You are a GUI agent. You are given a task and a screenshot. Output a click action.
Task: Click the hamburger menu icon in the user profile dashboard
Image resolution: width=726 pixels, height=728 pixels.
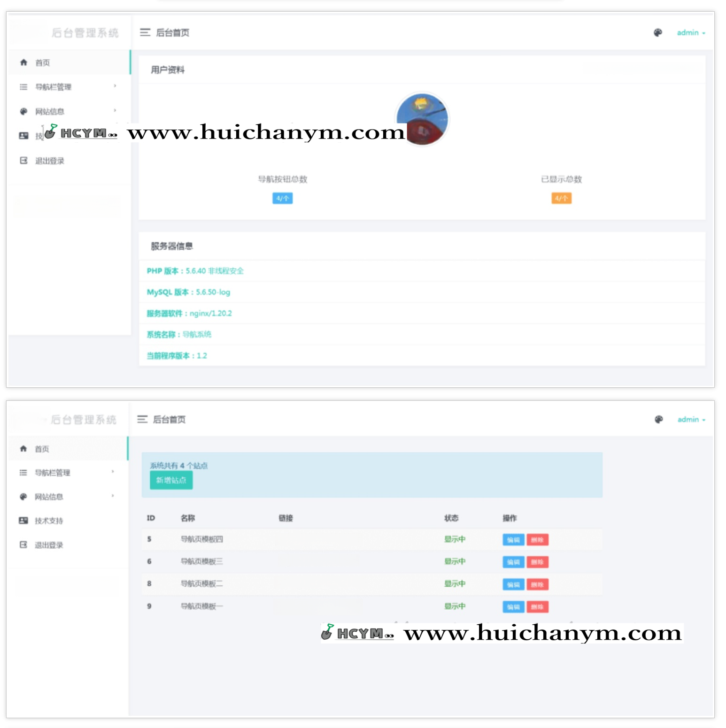point(145,32)
